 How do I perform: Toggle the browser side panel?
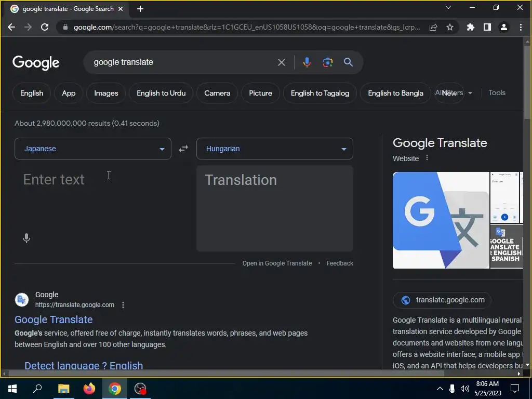coord(487,27)
